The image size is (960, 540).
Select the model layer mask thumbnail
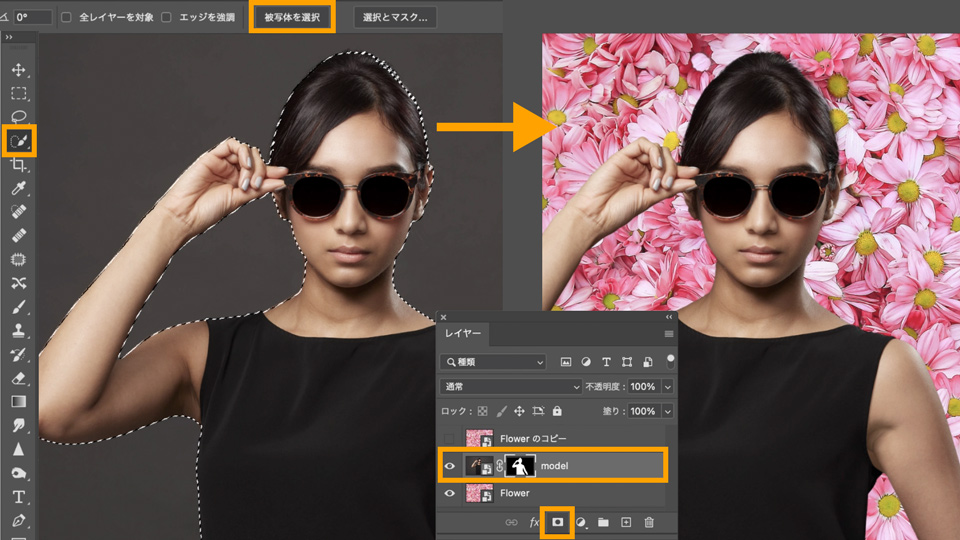(520, 466)
